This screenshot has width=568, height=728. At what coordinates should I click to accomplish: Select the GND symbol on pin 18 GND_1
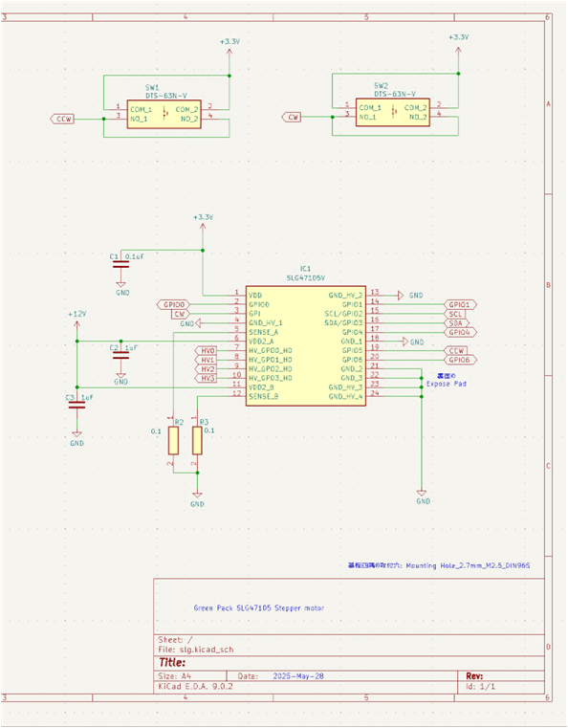click(412, 342)
